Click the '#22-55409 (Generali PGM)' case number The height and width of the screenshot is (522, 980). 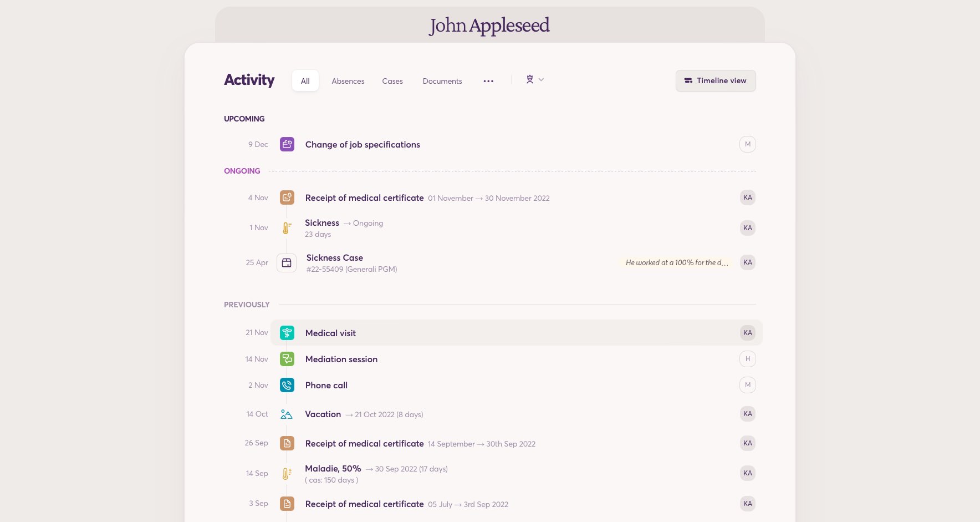(352, 270)
